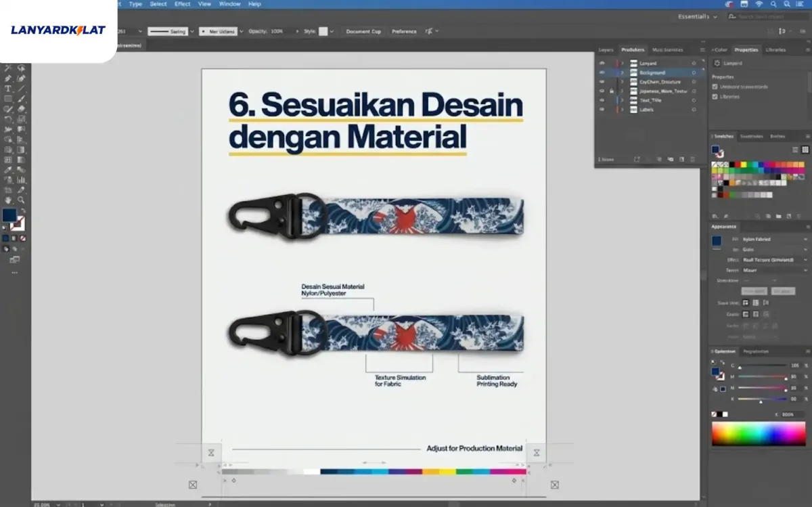
Task: Open the Essentials workspace dropdown
Action: [697, 16]
